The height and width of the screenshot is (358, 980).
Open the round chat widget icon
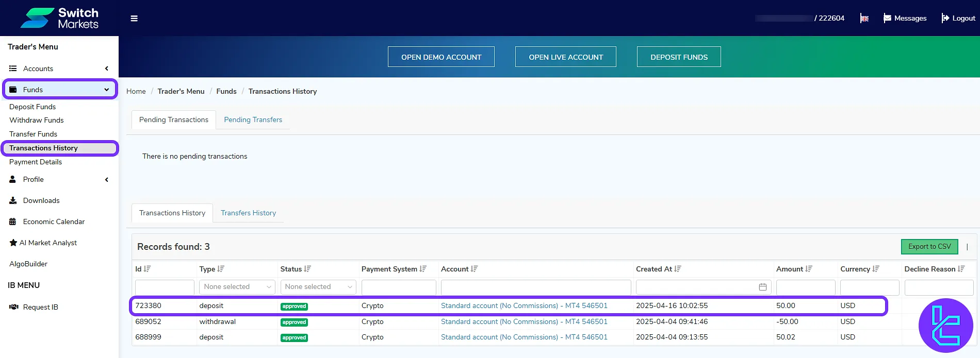click(x=946, y=326)
